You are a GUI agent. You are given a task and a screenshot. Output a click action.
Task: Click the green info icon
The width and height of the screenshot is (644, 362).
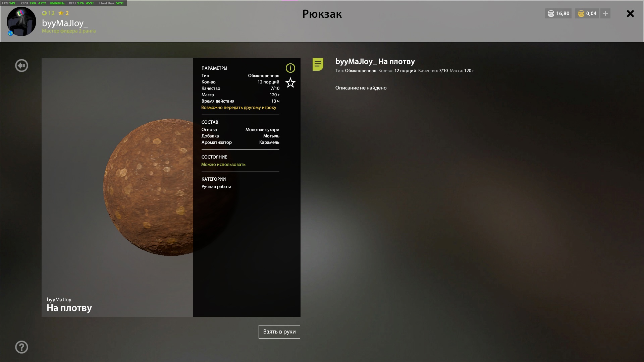[x=290, y=68]
